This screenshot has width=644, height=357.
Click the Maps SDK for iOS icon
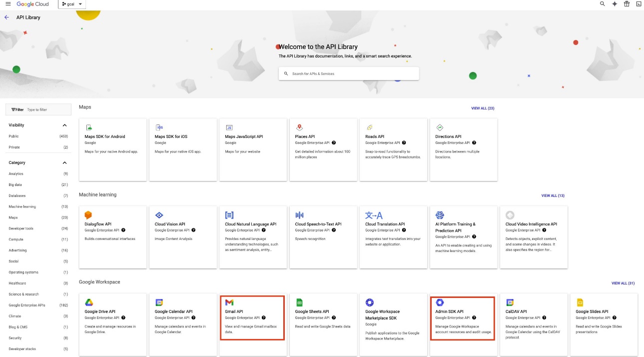(159, 127)
